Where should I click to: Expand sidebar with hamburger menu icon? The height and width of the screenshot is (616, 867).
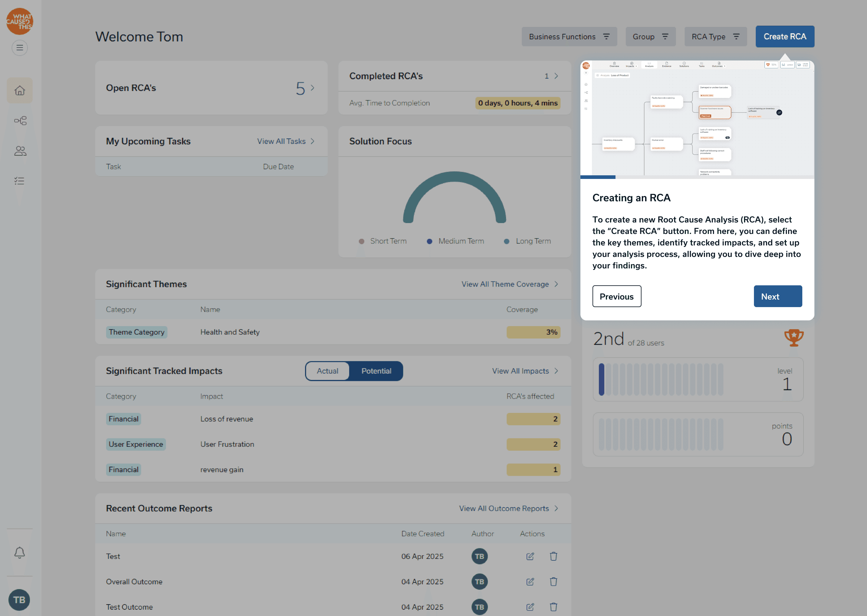[x=20, y=48]
